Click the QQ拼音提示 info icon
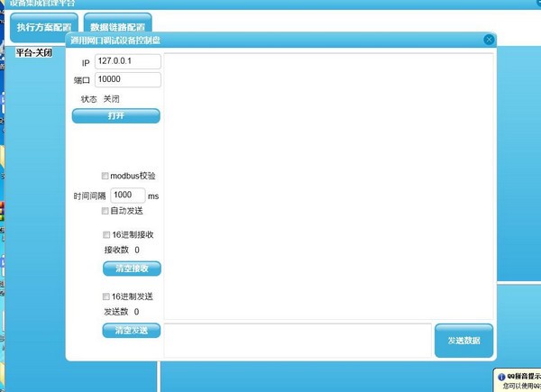The width and height of the screenshot is (541, 392). pos(500,376)
